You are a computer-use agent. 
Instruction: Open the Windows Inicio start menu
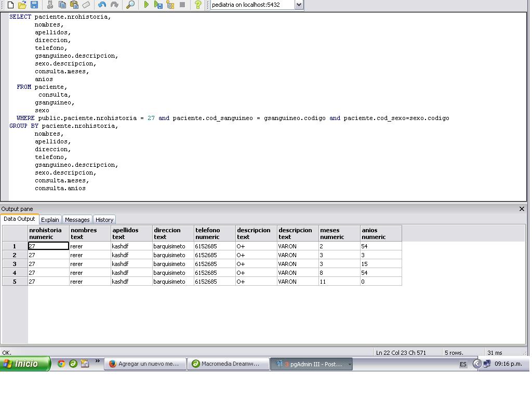(x=25, y=364)
